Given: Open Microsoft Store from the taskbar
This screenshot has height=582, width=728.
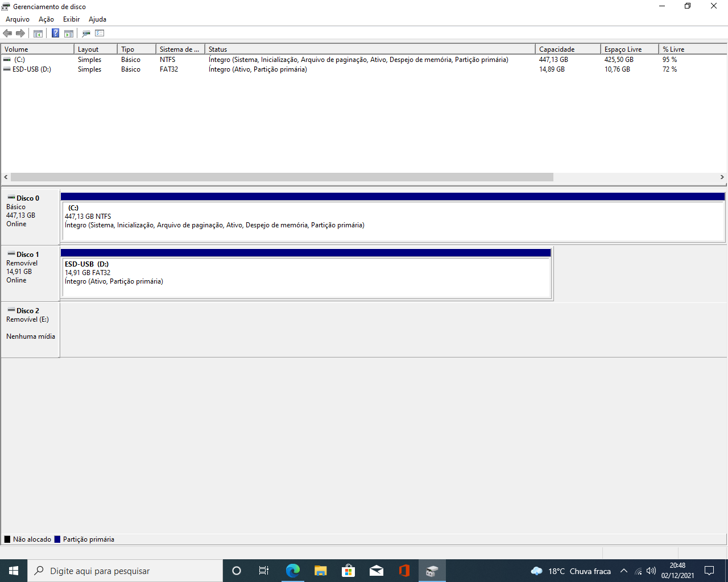Looking at the screenshot, I should pyautogui.click(x=348, y=571).
